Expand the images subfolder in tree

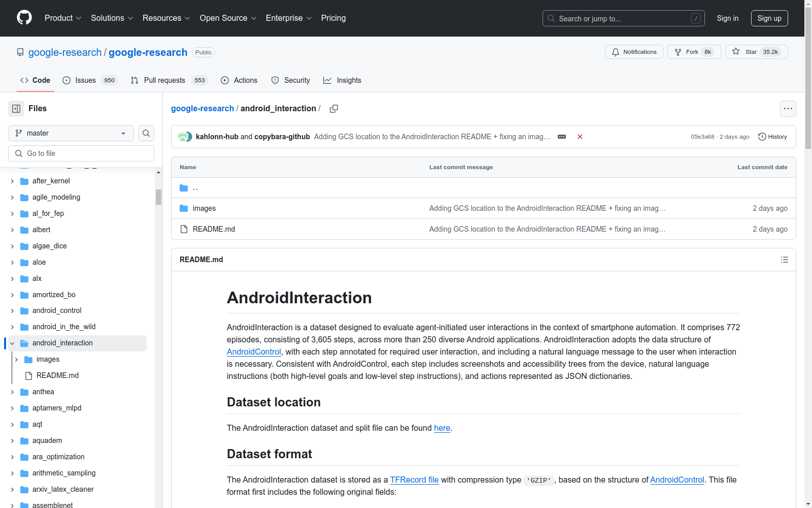16,360
